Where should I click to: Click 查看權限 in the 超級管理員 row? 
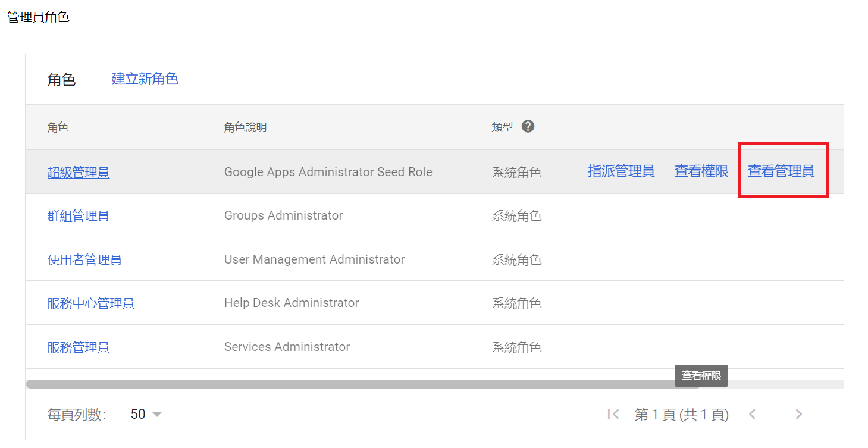pos(701,171)
